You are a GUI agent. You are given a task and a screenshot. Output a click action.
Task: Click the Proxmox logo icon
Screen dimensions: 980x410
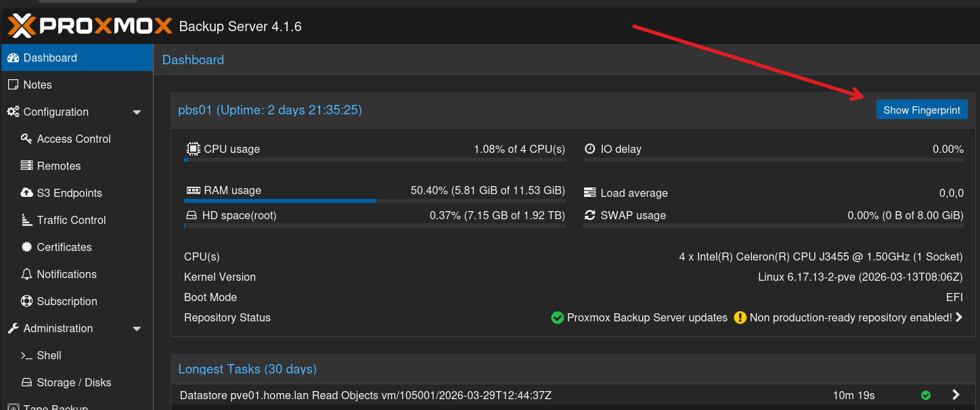coord(22,26)
